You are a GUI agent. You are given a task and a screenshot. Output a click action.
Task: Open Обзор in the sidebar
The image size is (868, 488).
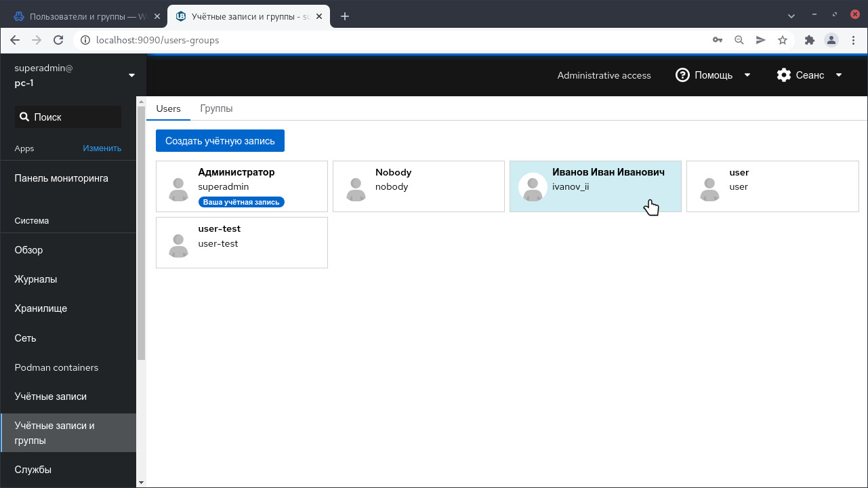pyautogui.click(x=68, y=250)
